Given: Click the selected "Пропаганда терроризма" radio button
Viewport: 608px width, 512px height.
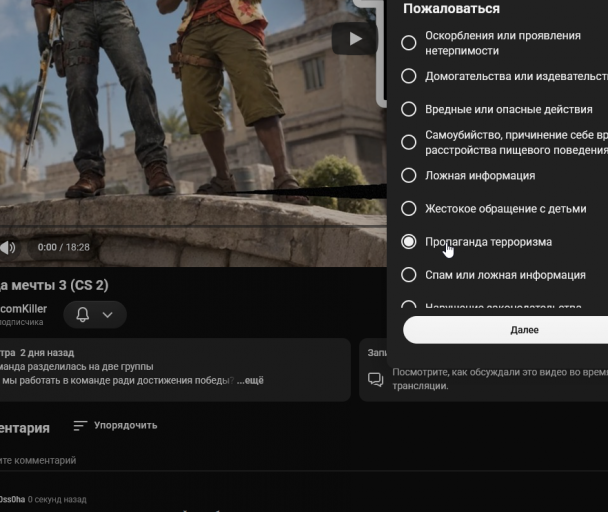Looking at the screenshot, I should pos(409,242).
